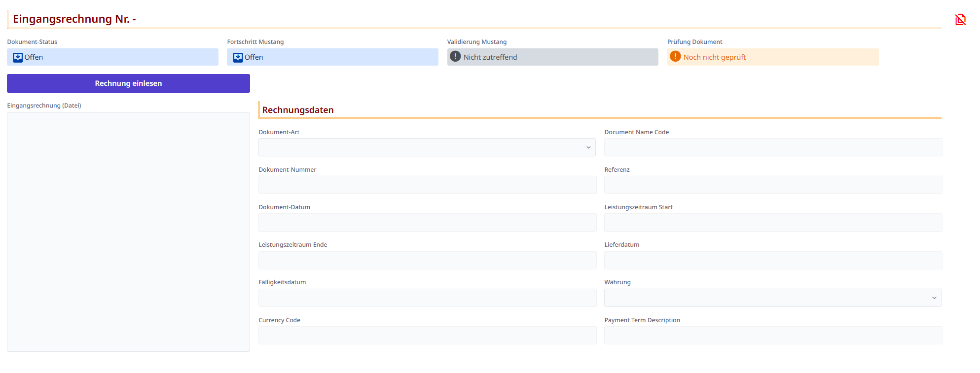Focus the Document Name Code field
The image size is (980, 373).
pos(772,148)
